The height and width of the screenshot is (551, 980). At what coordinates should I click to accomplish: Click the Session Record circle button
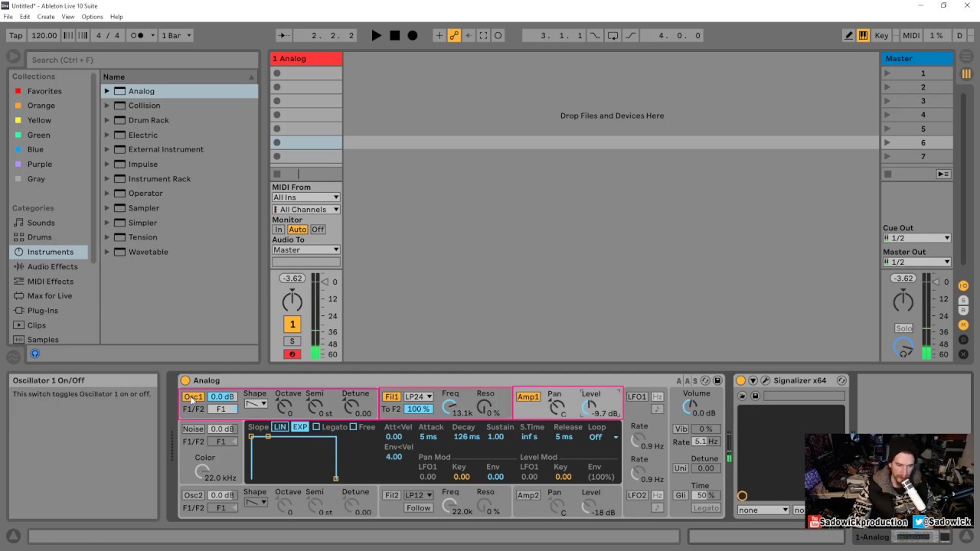(498, 35)
